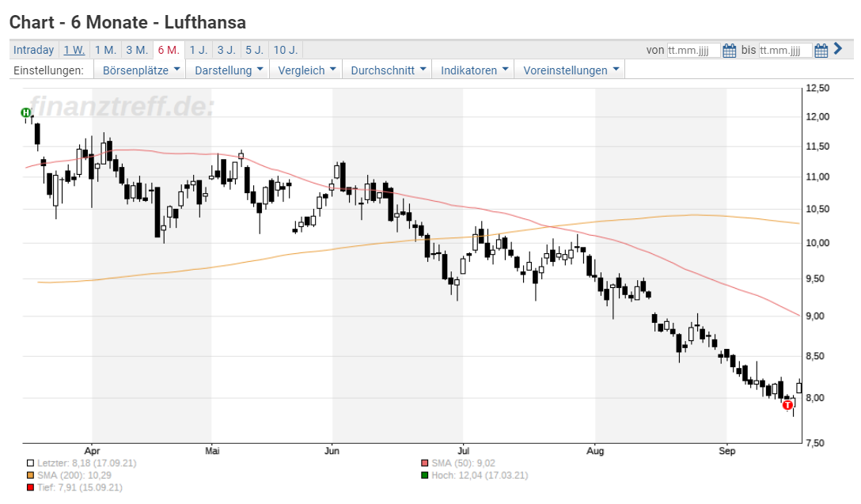Open the calendar for the 'bis' date

point(821,51)
